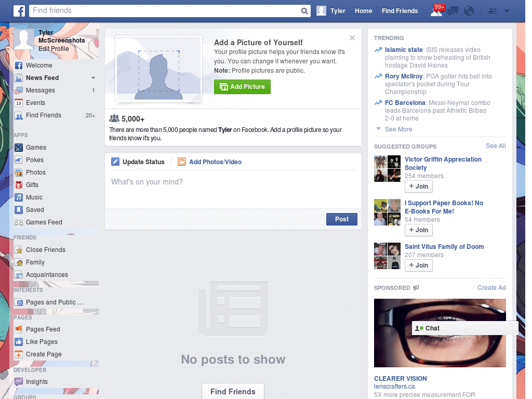Open Events calendar icon in sidebar

[19, 103]
